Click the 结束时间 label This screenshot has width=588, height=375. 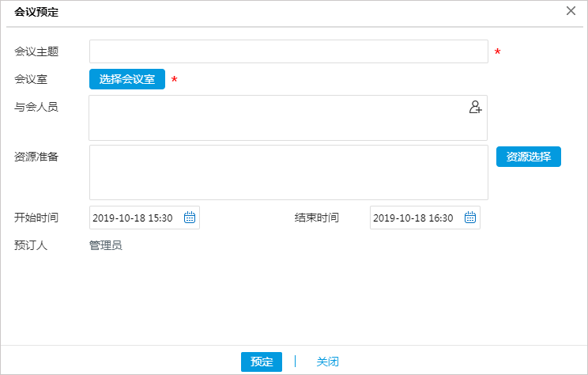[317, 218]
